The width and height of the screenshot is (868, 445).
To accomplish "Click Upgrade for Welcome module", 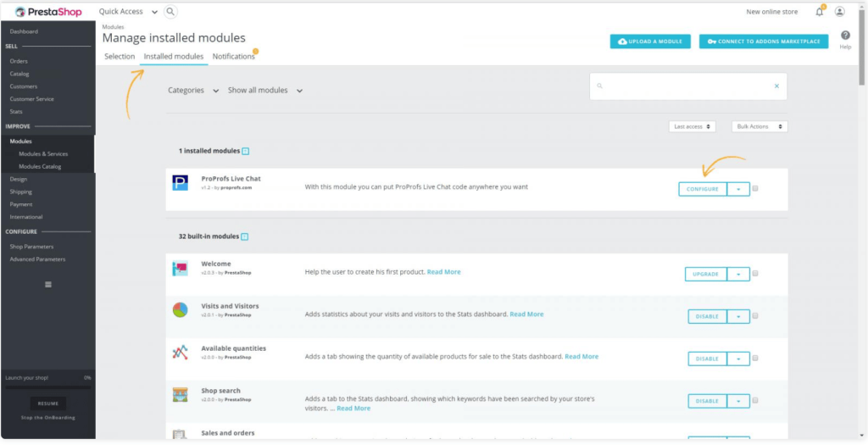I will pos(706,274).
